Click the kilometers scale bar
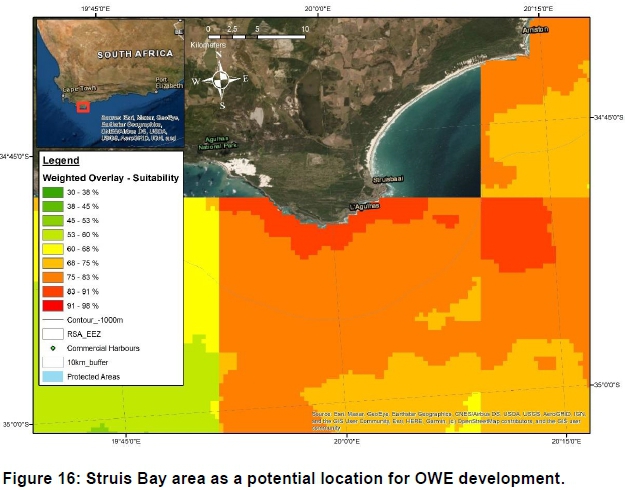 tap(255, 36)
